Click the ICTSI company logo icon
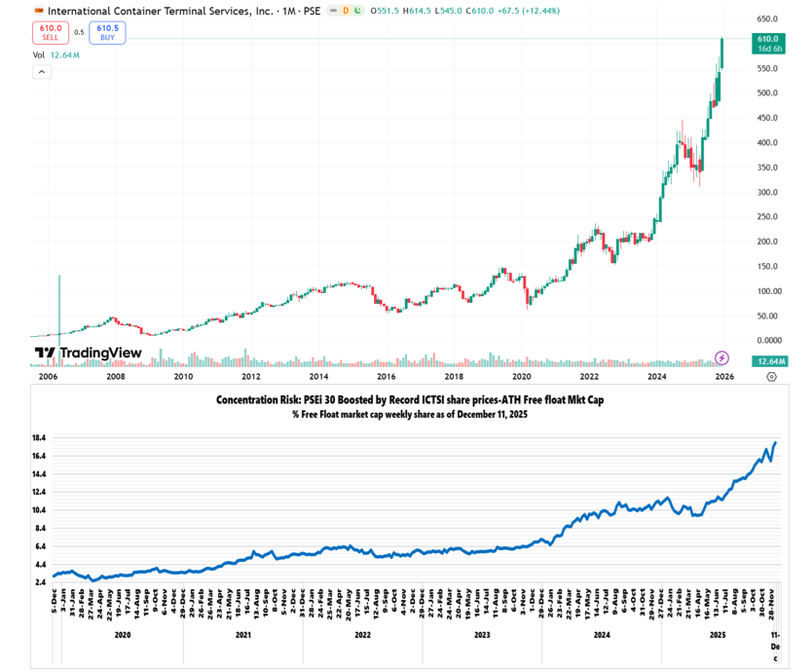The width and height of the screenshot is (811, 672). pyautogui.click(x=38, y=11)
